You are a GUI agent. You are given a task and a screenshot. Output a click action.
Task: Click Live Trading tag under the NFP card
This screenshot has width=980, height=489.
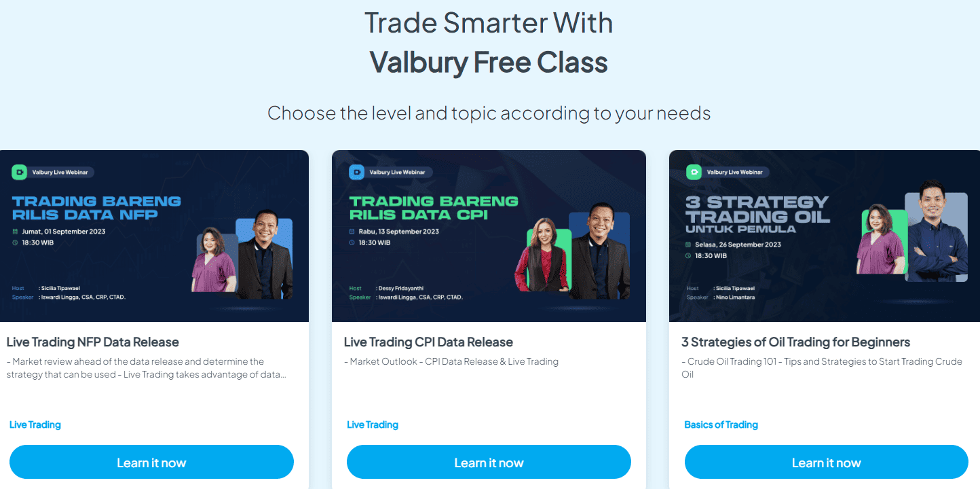(x=35, y=424)
